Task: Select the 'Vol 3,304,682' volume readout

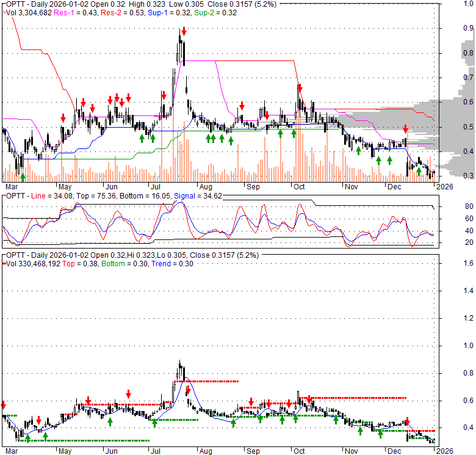Action: pos(29,13)
